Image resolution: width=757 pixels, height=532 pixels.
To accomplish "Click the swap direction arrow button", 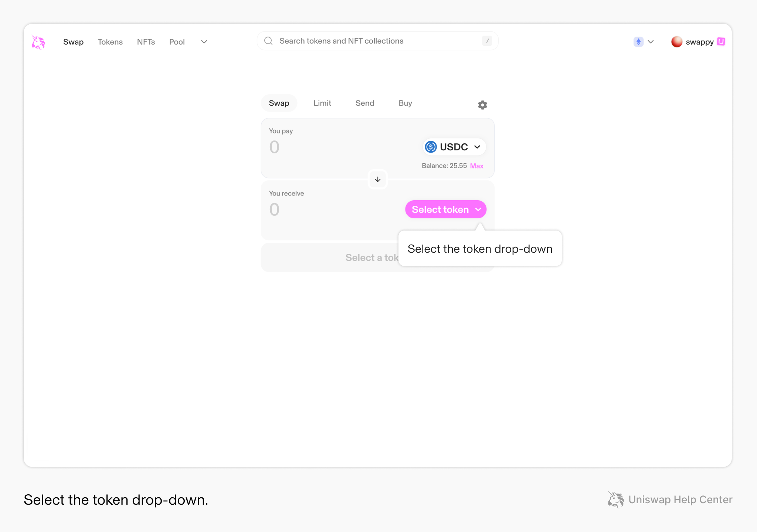I will pyautogui.click(x=377, y=180).
